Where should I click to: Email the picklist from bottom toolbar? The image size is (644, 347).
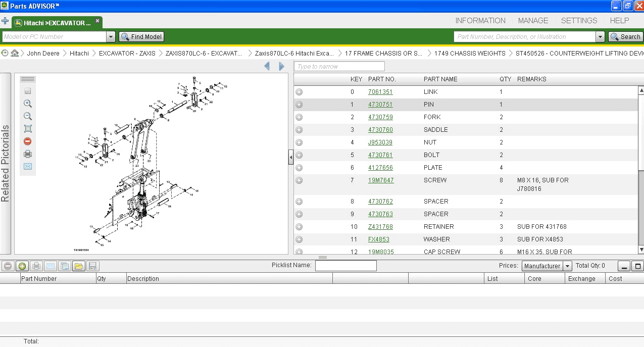[x=51, y=266]
